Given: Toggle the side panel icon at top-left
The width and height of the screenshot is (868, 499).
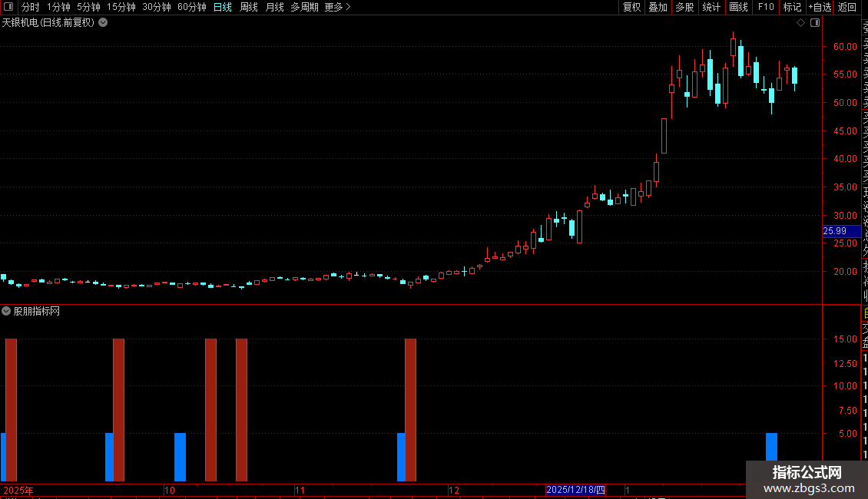Looking at the screenshot, I should 8,7.
